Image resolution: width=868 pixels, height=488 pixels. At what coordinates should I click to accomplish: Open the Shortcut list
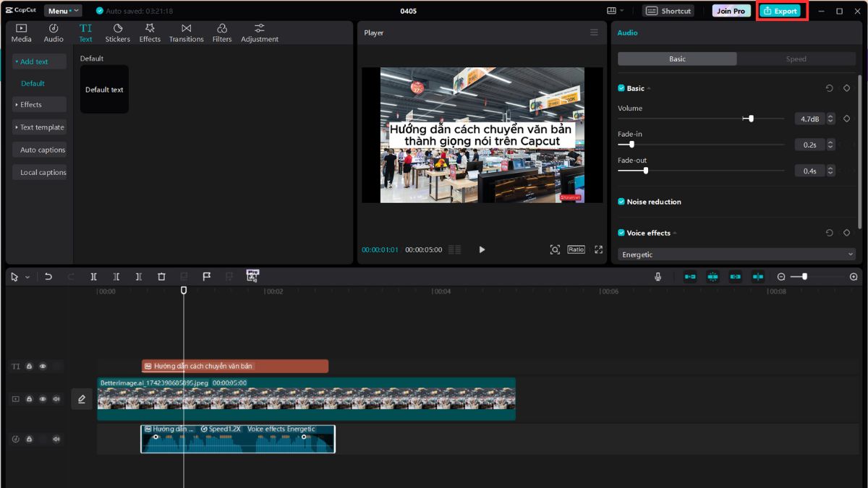[x=668, y=11]
